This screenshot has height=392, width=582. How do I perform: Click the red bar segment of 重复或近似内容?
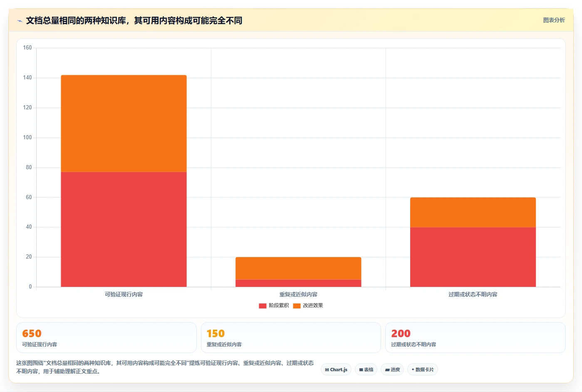(298, 283)
